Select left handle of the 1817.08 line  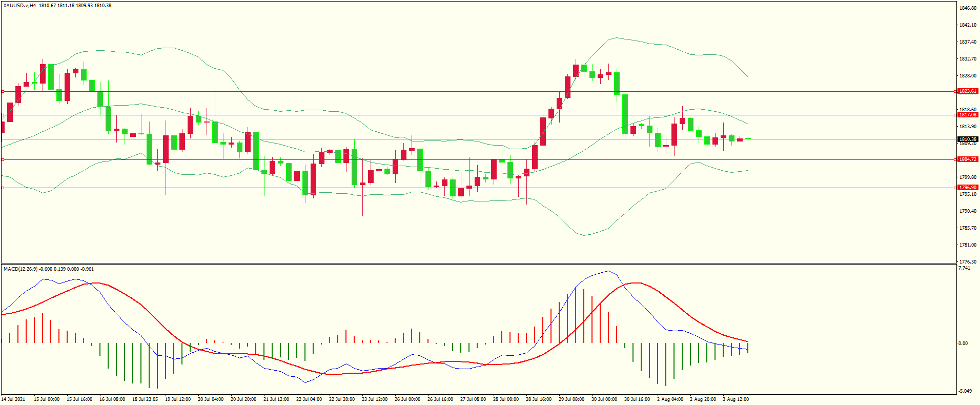[3, 115]
